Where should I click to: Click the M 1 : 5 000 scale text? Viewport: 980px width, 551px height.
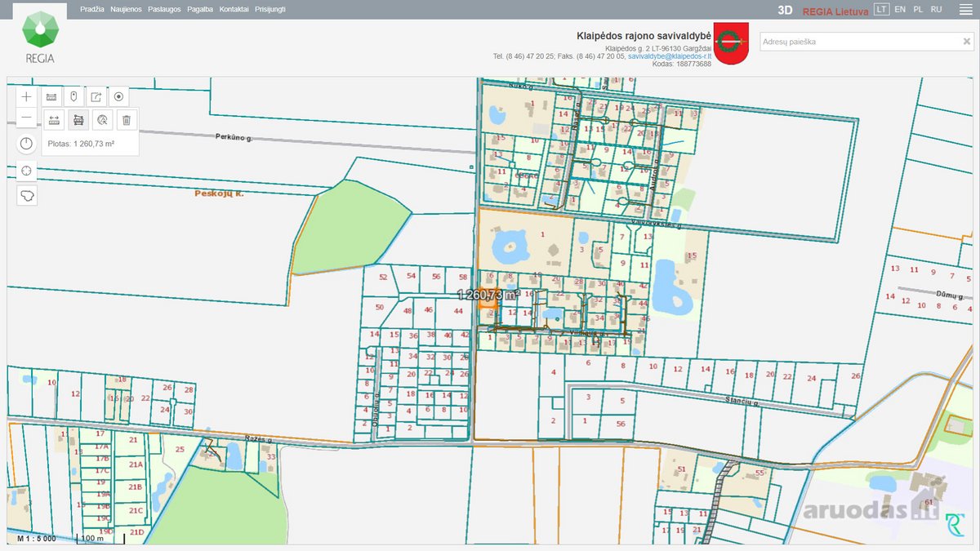click(x=38, y=538)
